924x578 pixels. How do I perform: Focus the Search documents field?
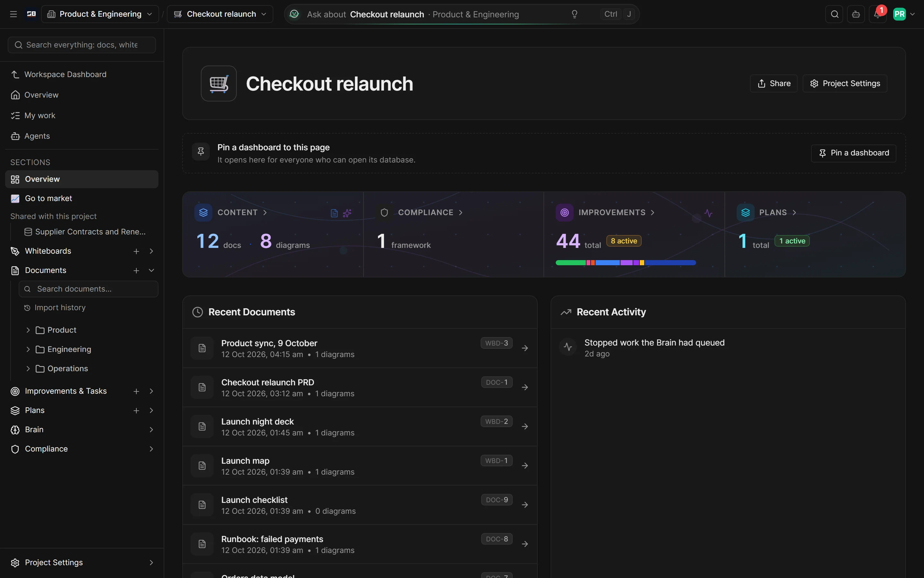point(89,289)
